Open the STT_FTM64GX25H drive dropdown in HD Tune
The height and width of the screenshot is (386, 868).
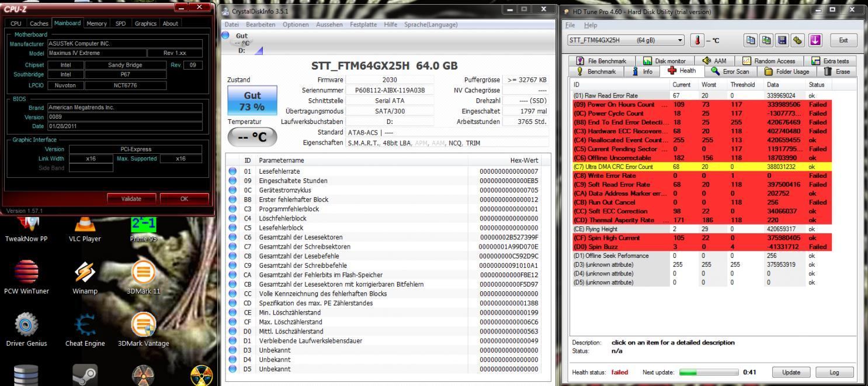click(626, 40)
